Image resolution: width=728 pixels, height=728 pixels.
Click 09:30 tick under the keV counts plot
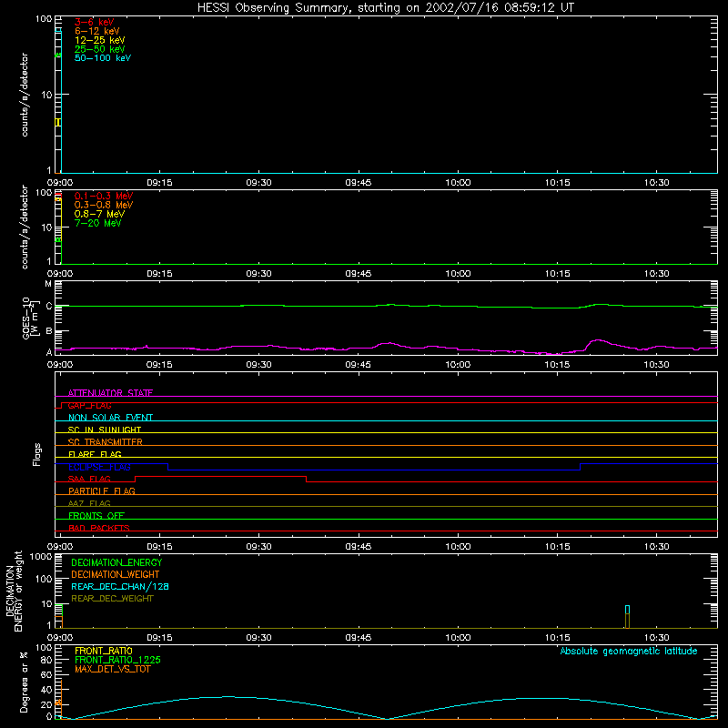pos(258,183)
